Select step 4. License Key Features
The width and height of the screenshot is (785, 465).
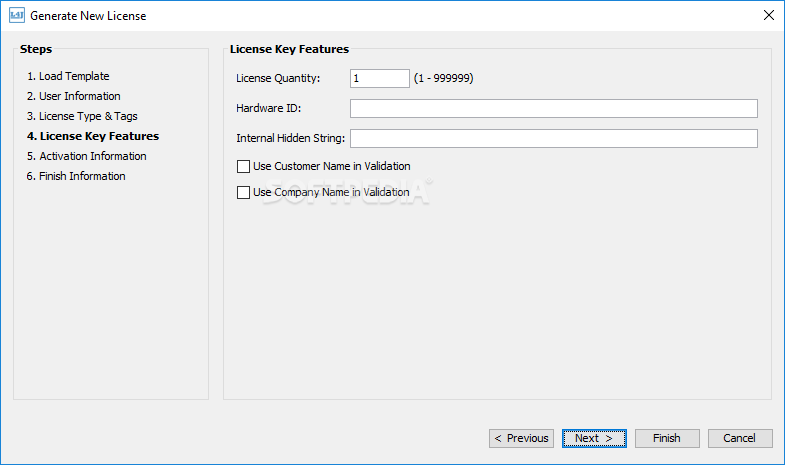[93, 136]
